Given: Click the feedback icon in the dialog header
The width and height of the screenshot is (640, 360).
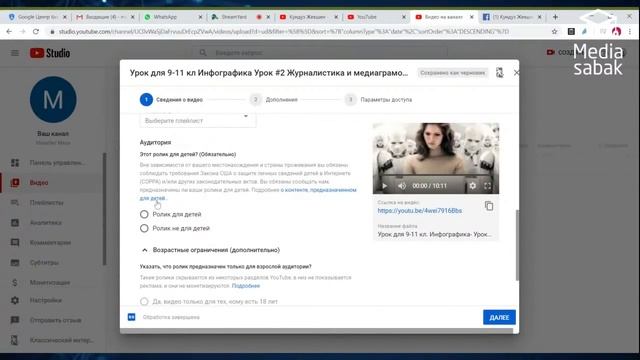Looking at the screenshot, I should click(x=500, y=73).
